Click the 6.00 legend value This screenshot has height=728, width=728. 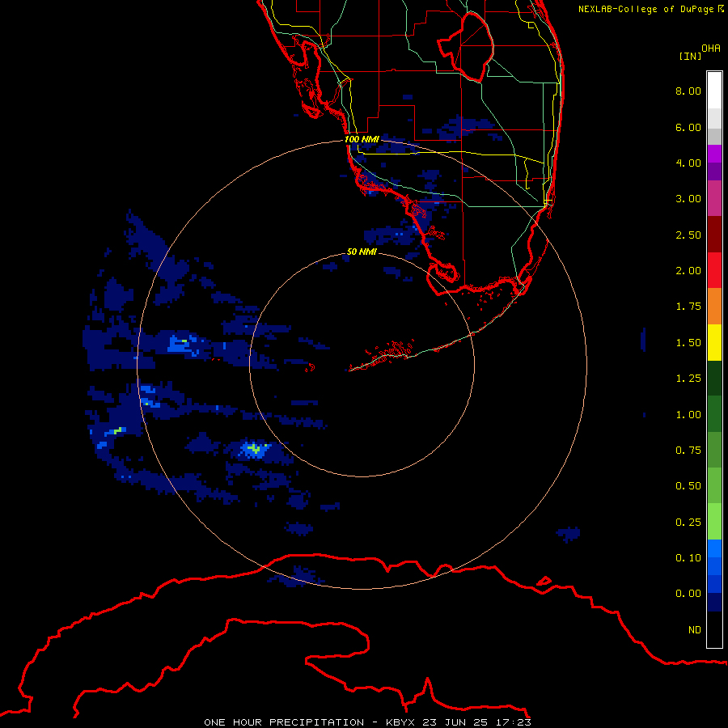(x=688, y=127)
